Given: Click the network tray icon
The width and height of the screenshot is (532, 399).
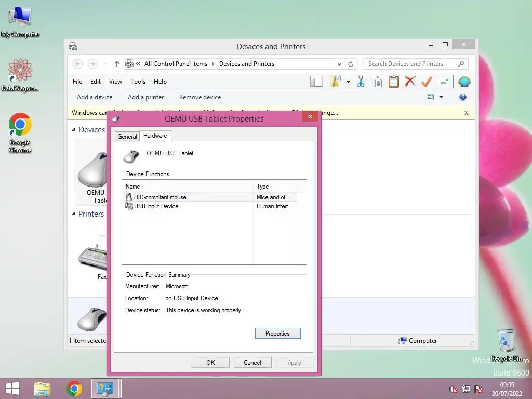Looking at the screenshot, I should pyautogui.click(x=466, y=389).
